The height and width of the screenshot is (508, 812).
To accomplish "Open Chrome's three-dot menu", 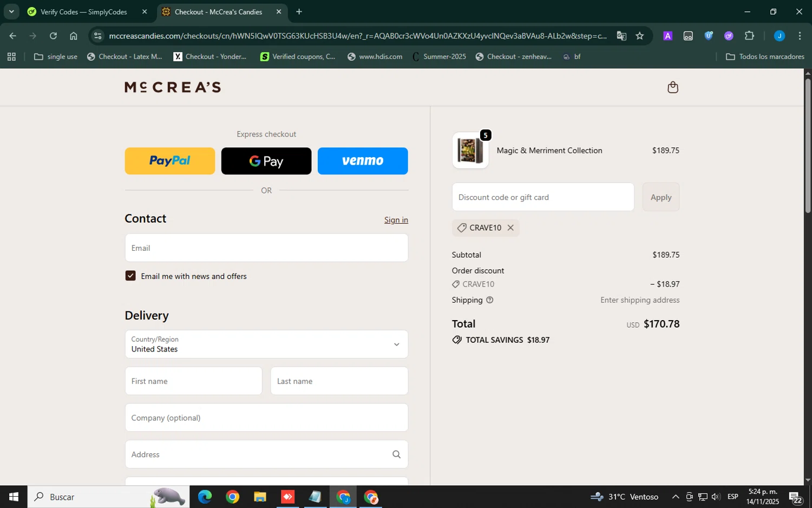I will 800,36.
